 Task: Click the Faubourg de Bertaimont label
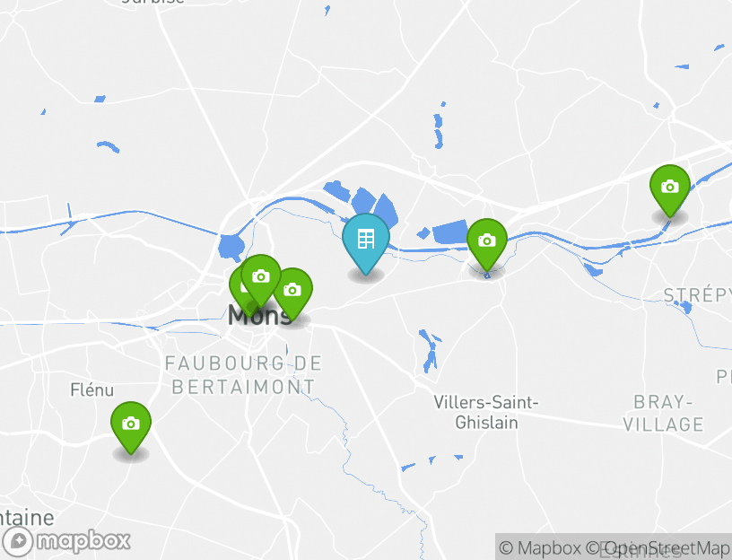click(244, 375)
